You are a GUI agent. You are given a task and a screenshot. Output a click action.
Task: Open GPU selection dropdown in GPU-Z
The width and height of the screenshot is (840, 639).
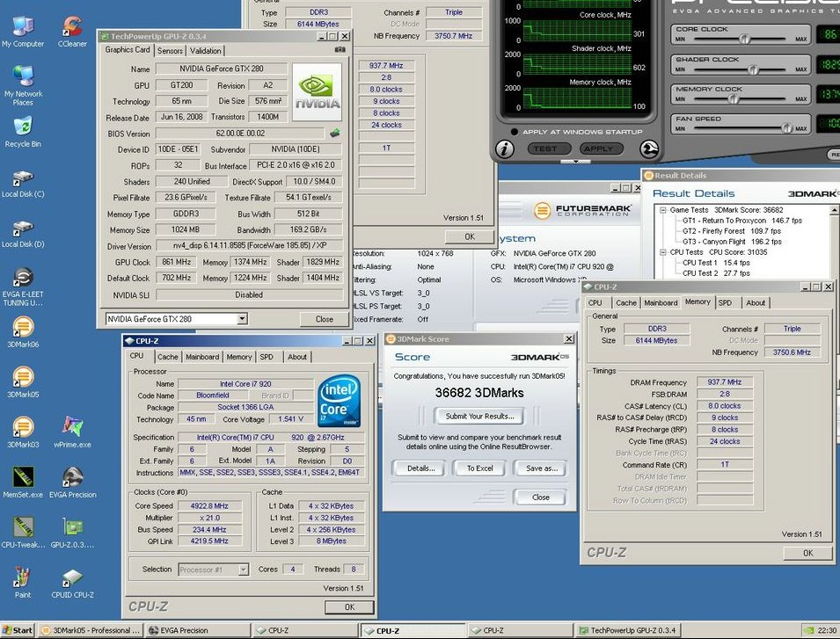pos(242,319)
